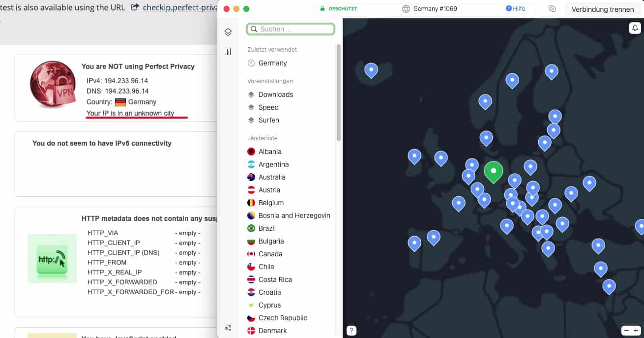Click the green connected Germany map pin

coord(494,172)
